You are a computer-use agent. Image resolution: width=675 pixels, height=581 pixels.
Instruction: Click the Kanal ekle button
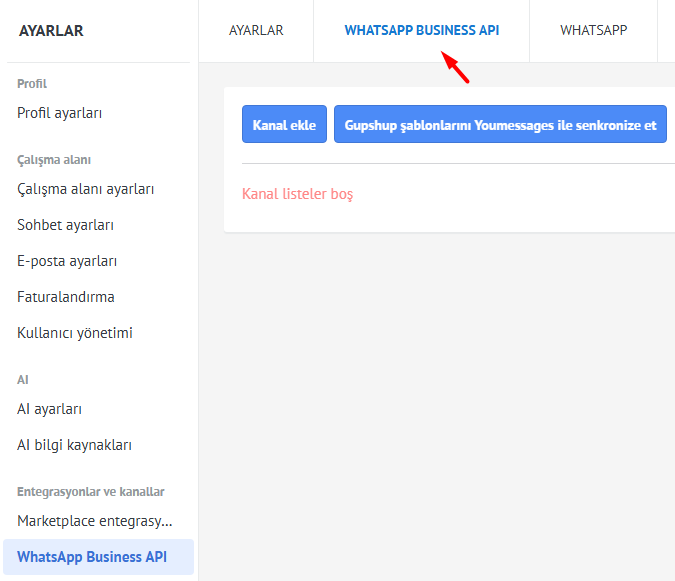284,125
